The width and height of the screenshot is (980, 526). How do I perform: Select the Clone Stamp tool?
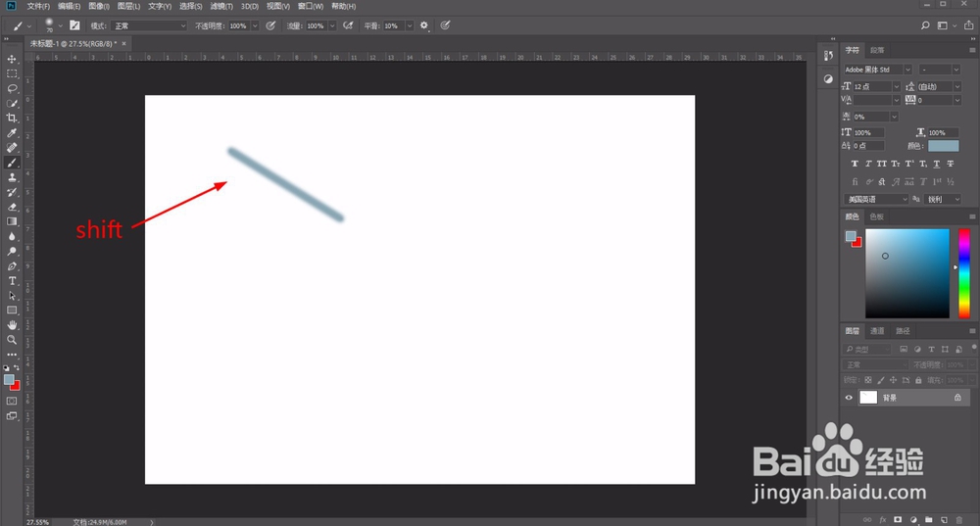click(12, 177)
